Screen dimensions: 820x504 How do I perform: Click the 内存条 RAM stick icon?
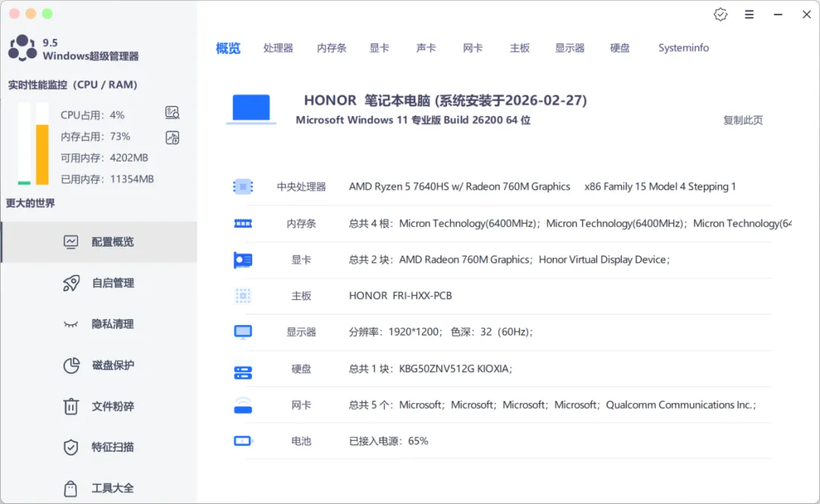point(243,224)
